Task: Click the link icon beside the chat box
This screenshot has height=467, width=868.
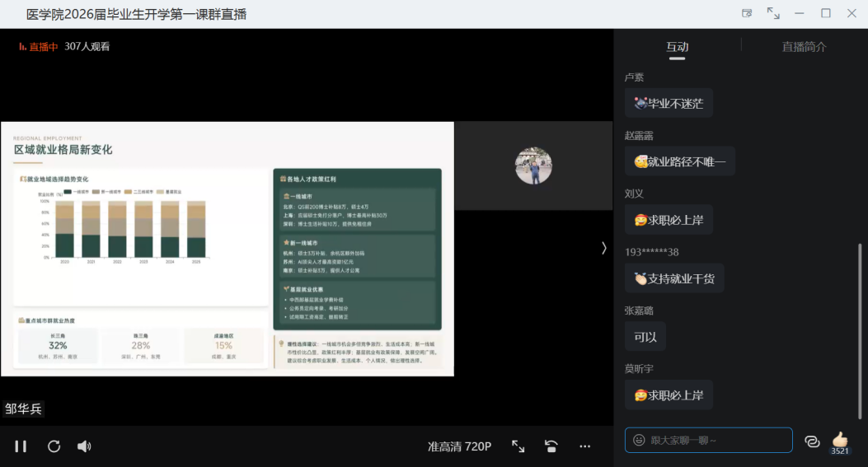Action: pyautogui.click(x=812, y=441)
